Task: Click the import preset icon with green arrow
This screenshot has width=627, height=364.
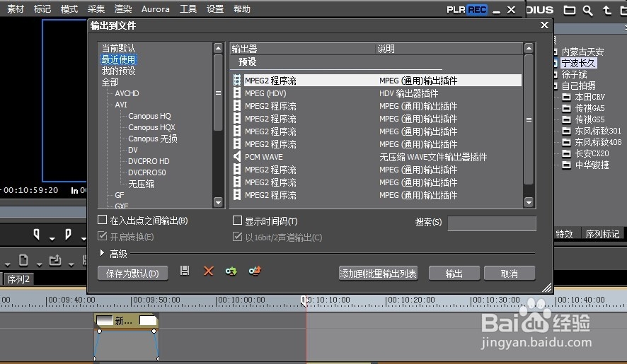Action: [x=231, y=271]
